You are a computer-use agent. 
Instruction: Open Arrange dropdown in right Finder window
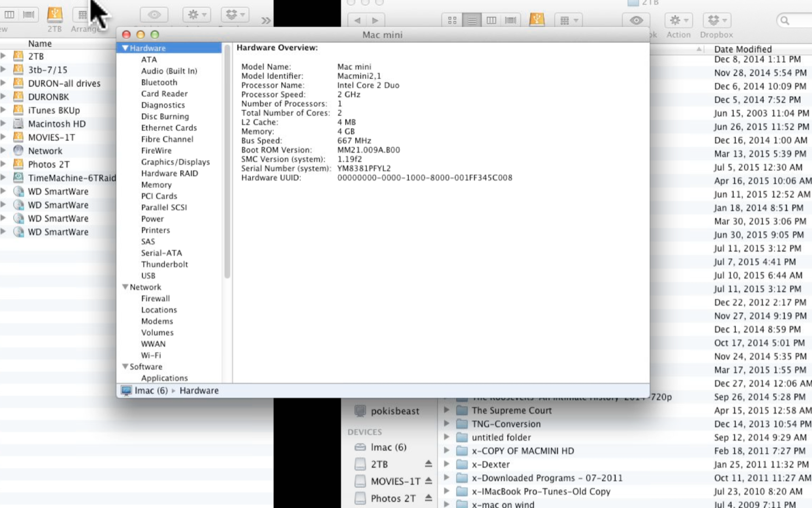point(568,21)
